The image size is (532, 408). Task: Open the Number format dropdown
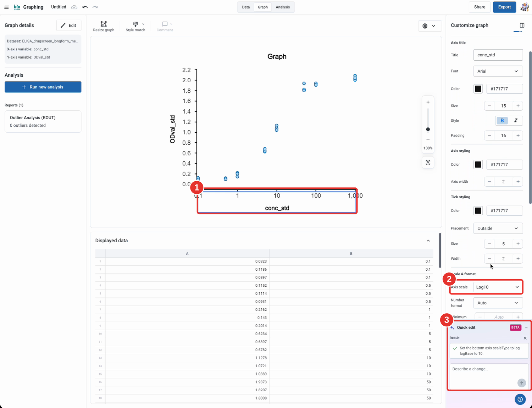coord(498,303)
